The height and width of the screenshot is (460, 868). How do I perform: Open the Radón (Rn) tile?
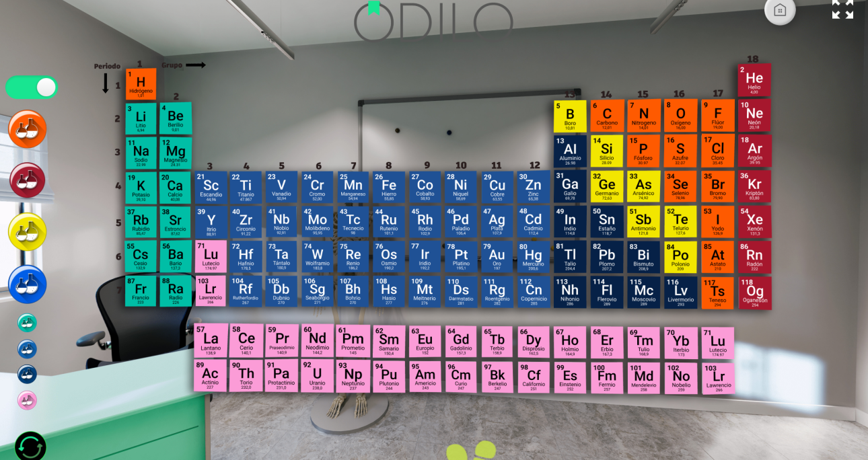[754, 257]
